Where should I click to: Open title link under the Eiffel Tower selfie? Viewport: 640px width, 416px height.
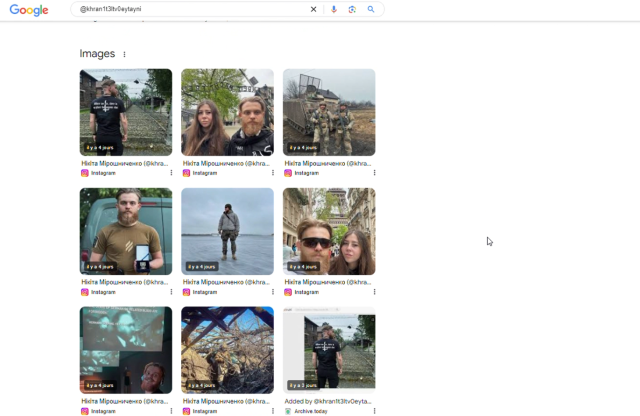click(x=328, y=282)
